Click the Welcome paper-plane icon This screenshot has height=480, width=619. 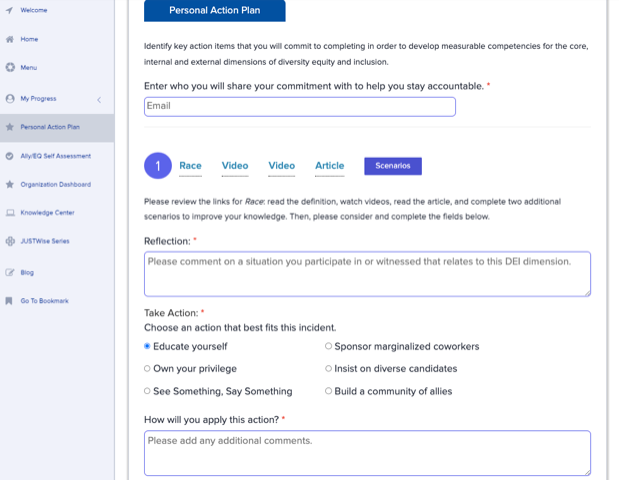click(9, 10)
